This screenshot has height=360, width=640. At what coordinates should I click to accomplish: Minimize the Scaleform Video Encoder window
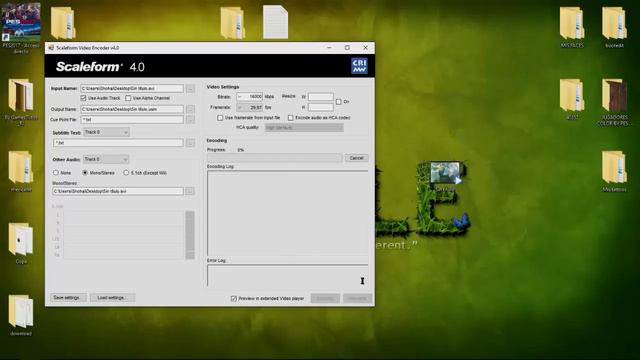pyautogui.click(x=329, y=48)
